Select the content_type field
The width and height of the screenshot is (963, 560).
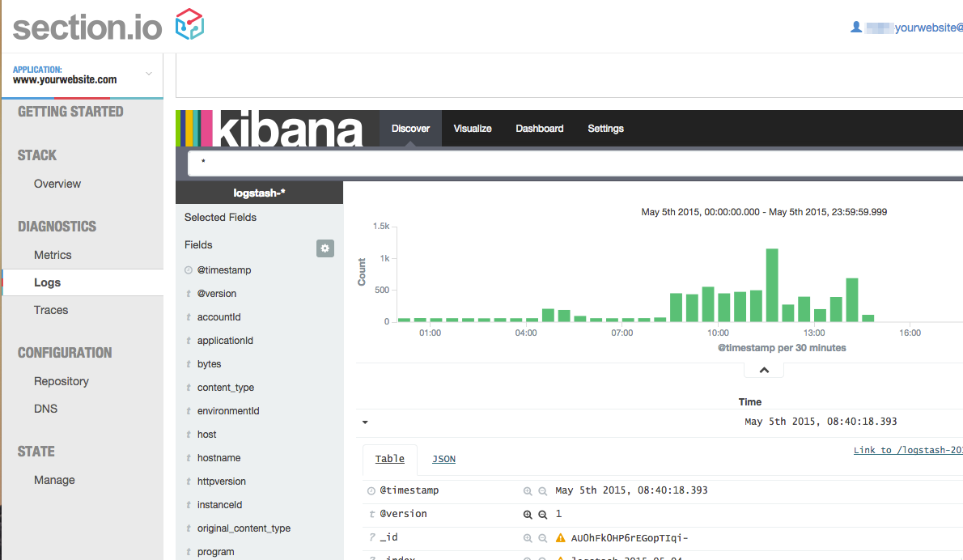(x=226, y=388)
